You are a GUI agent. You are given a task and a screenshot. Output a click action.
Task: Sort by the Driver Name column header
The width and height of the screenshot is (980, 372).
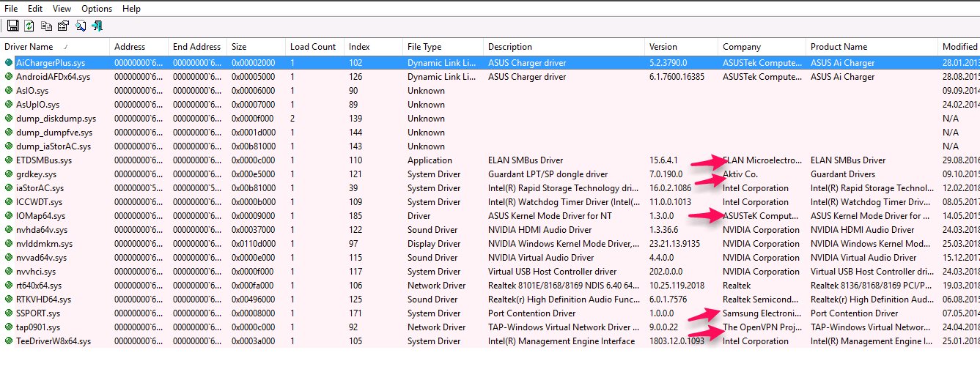[29, 47]
